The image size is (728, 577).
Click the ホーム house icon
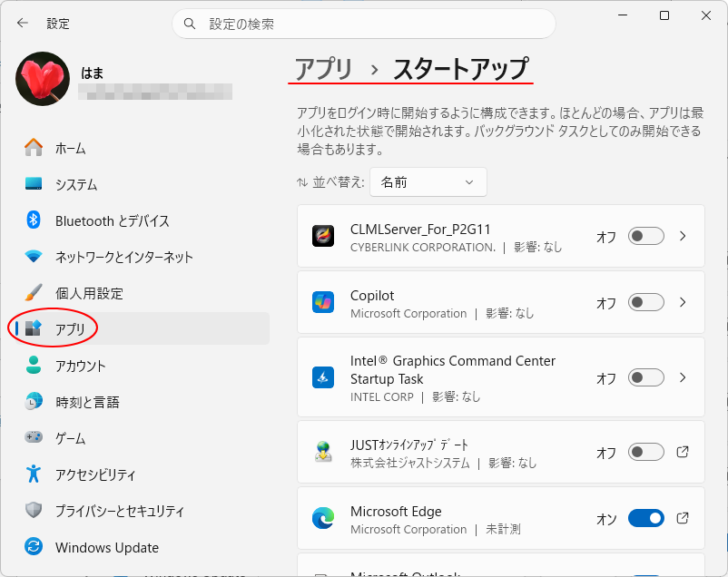pyautogui.click(x=33, y=148)
